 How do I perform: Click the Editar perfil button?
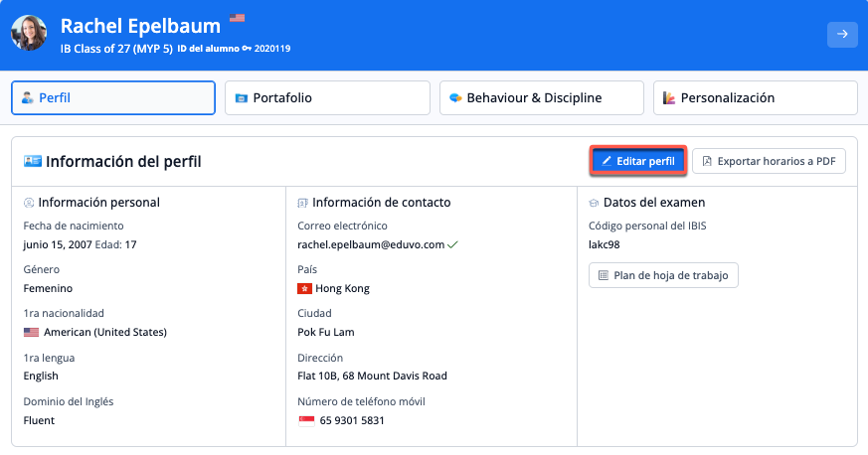point(637,161)
